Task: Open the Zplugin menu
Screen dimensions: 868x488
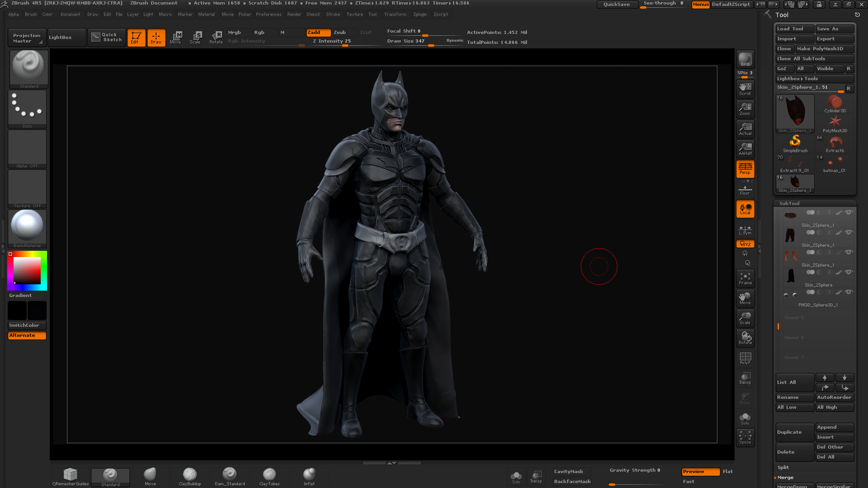Action: click(420, 14)
